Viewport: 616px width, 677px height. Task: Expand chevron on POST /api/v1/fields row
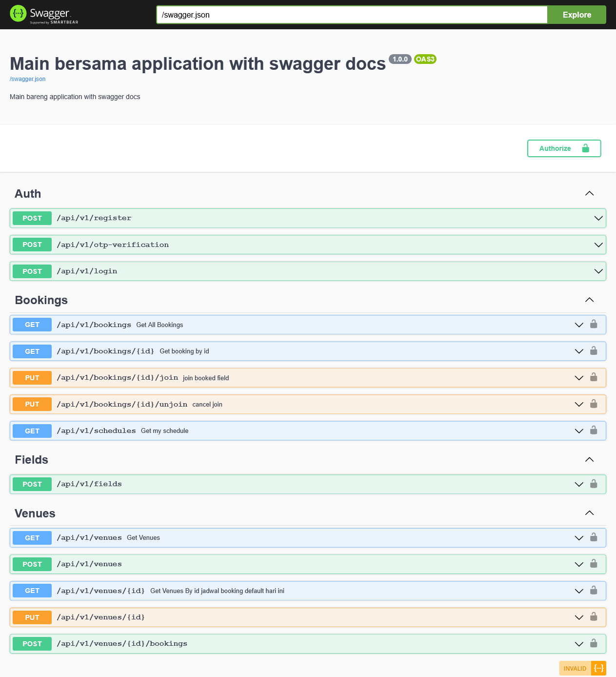579,484
